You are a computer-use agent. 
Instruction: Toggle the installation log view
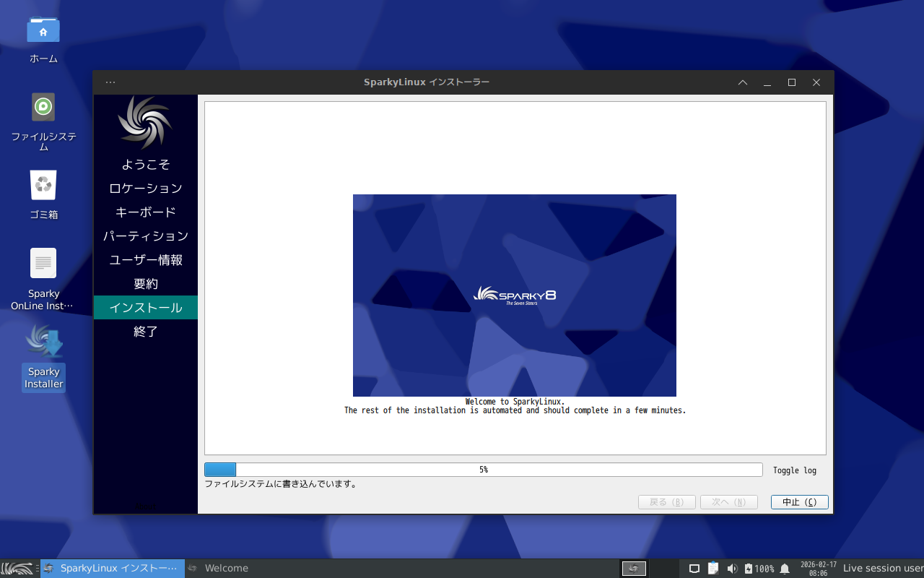(x=794, y=470)
